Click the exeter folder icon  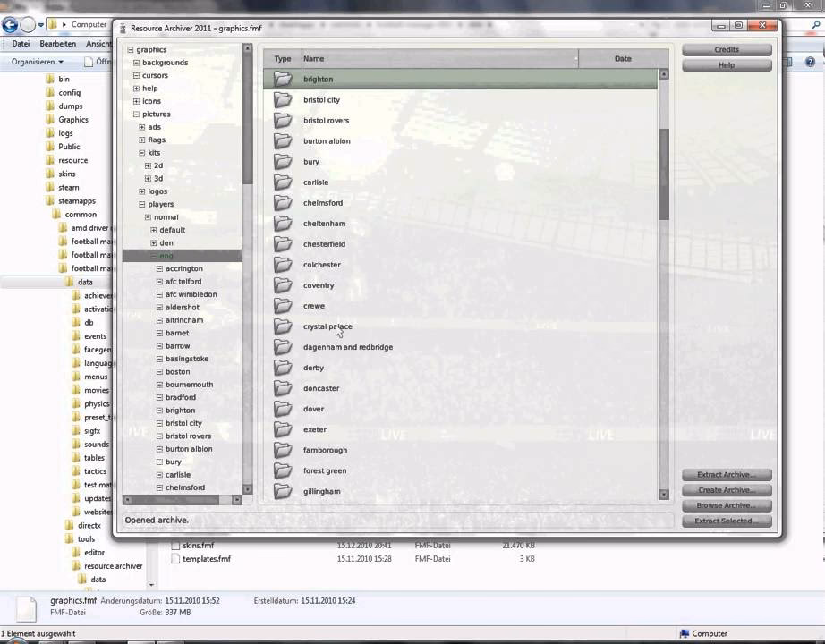(x=283, y=429)
